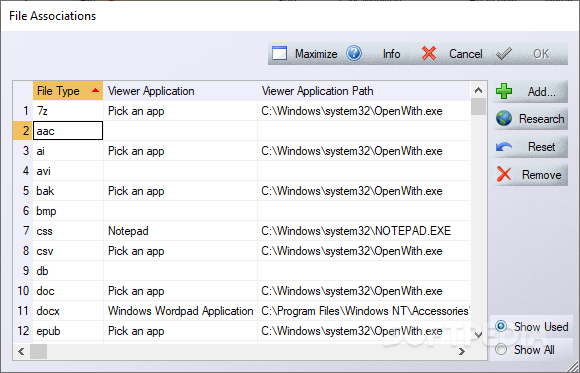Click the Notepad viewer application cell
This screenshot has height=373, width=580.
(181, 231)
